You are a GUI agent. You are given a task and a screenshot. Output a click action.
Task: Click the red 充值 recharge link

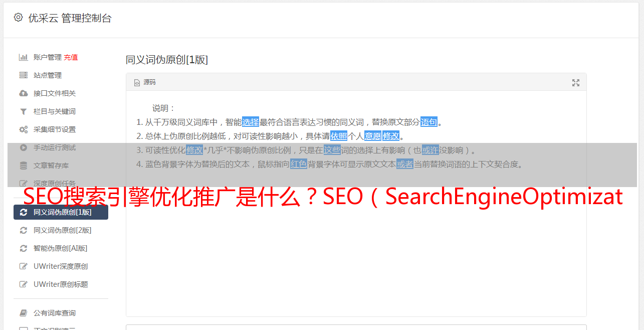point(71,57)
